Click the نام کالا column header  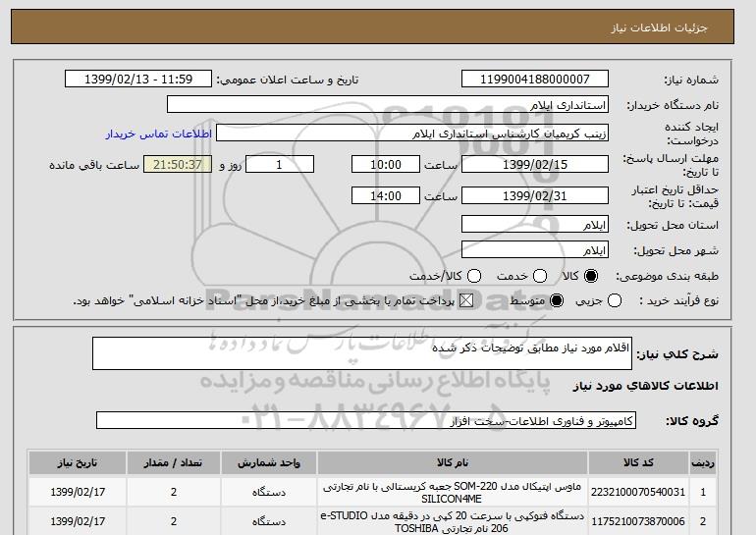click(453, 462)
